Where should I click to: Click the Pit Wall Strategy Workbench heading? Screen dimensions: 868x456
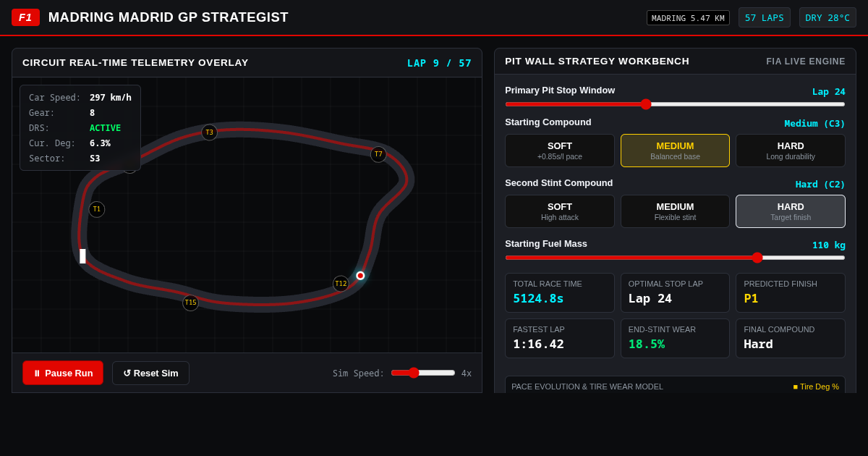[x=597, y=62]
